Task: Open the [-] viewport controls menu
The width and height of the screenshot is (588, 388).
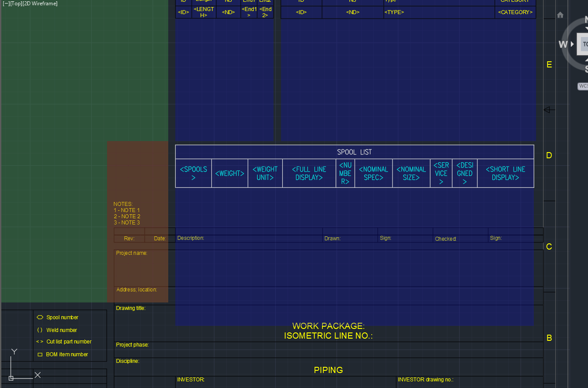Action: (x=6, y=4)
